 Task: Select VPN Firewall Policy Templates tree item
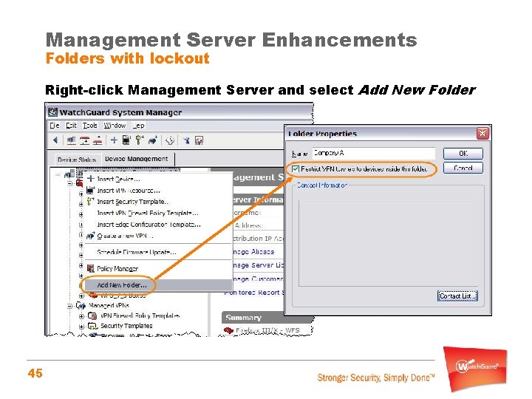point(140,316)
